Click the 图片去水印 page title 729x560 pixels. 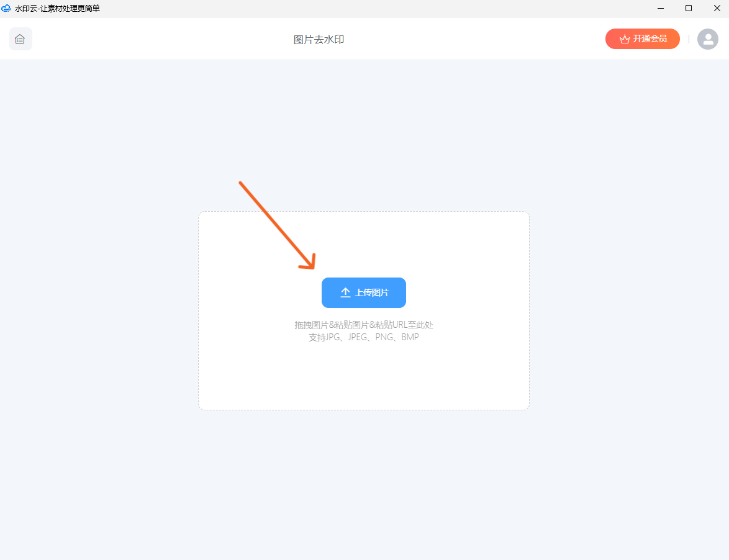click(x=319, y=40)
